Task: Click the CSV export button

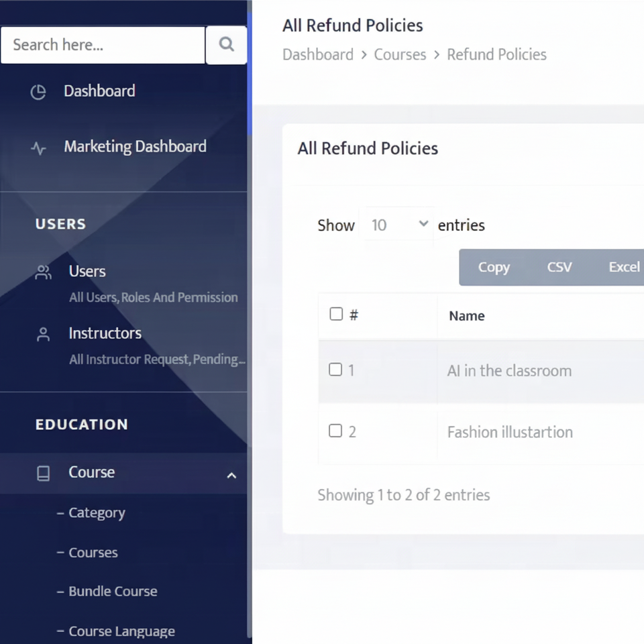Action: [x=559, y=267]
